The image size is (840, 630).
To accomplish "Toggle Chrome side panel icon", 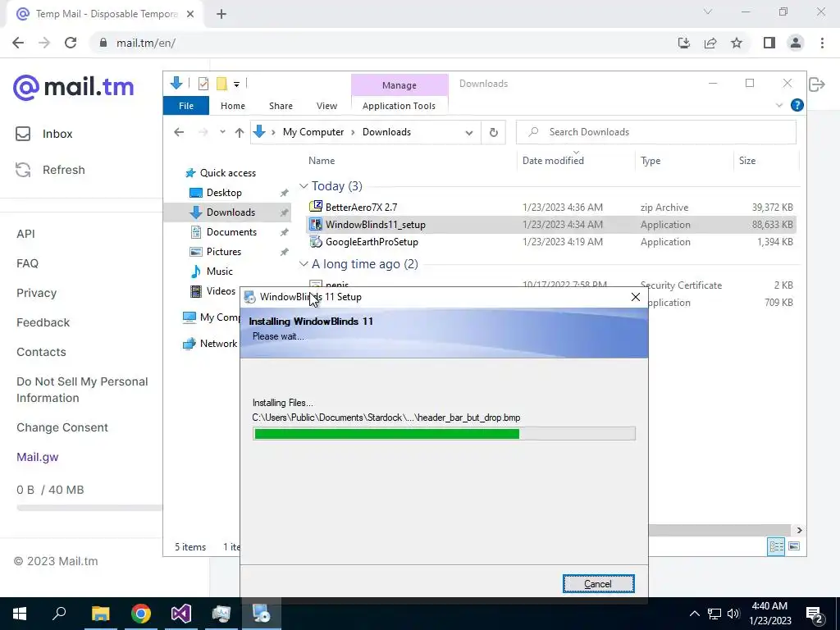I will pos(769,43).
